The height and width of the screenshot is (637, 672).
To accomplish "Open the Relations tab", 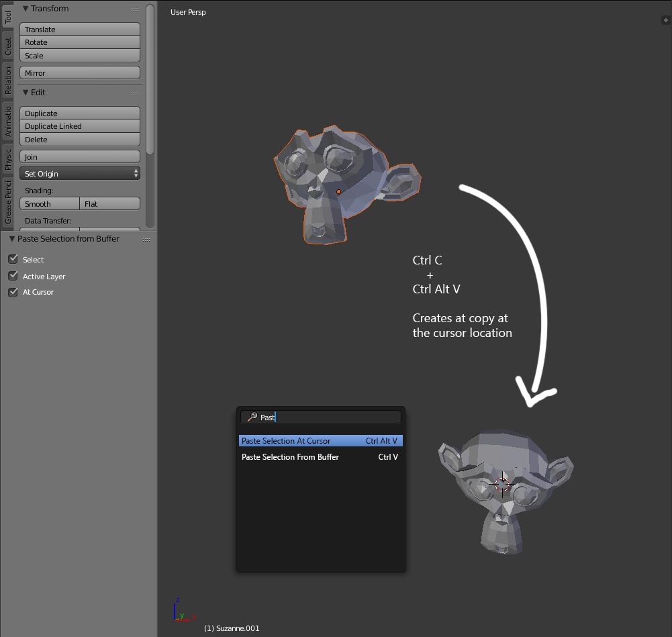I will (x=7, y=81).
